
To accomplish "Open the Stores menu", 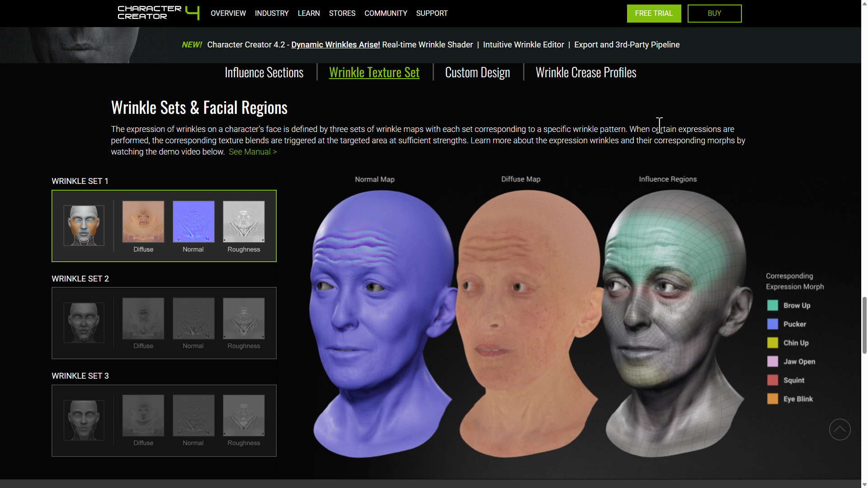I will coord(342,14).
